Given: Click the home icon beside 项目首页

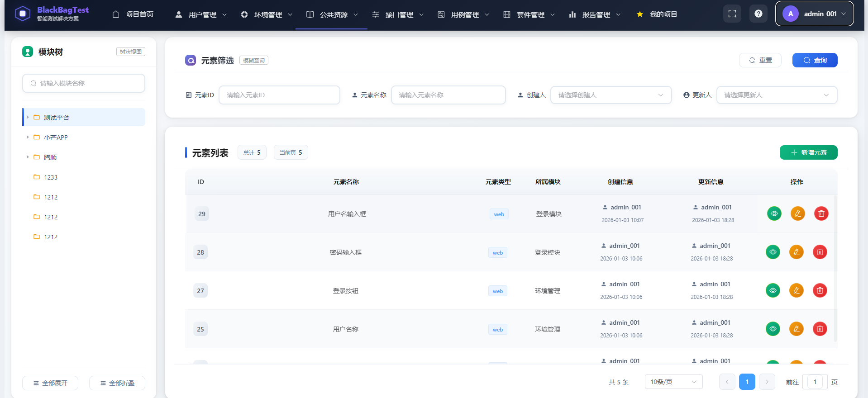Looking at the screenshot, I should (116, 14).
